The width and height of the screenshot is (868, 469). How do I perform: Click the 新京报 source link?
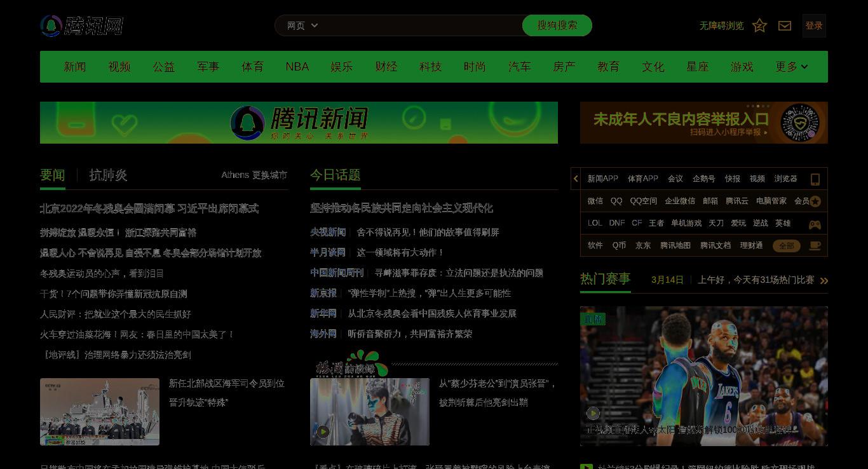coord(323,293)
